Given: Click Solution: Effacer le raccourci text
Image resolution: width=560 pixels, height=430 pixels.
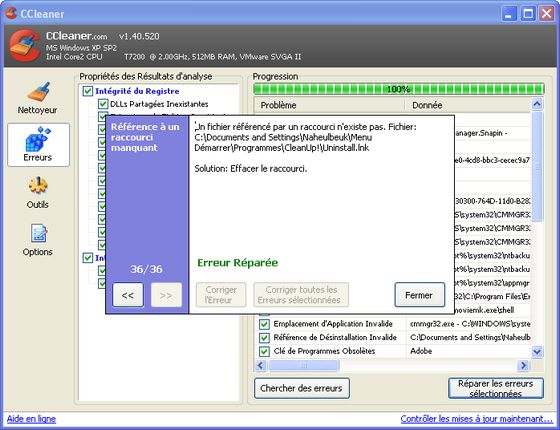Looking at the screenshot, I should pyautogui.click(x=251, y=169).
